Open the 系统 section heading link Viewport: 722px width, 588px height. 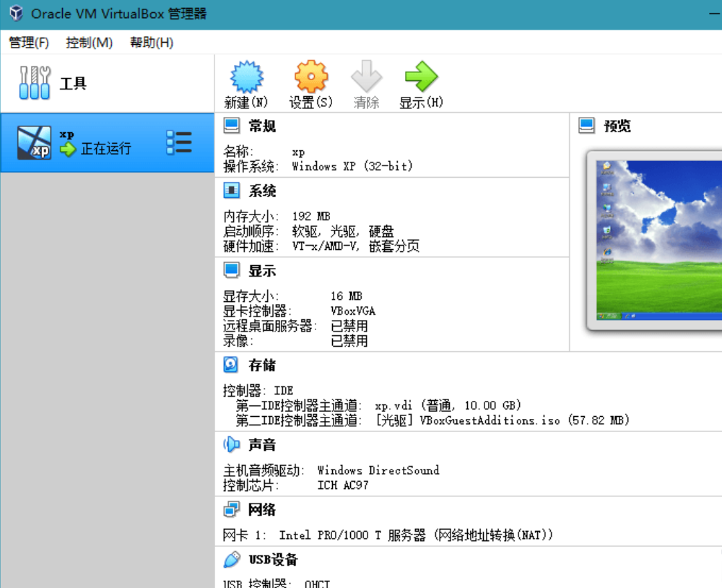262,191
